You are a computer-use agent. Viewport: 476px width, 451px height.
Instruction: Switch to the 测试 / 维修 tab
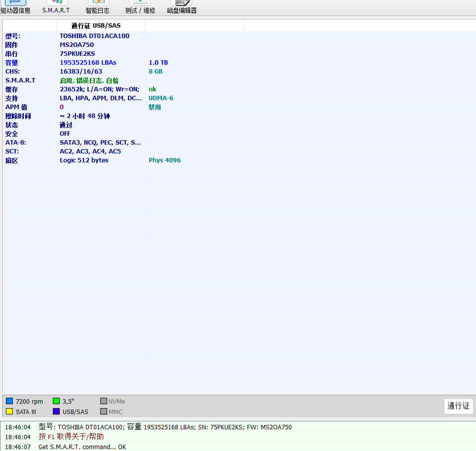[x=140, y=7]
